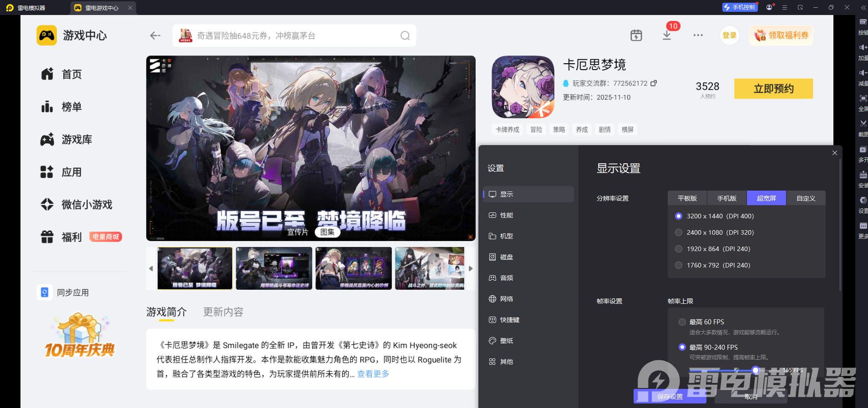The height and width of the screenshot is (408, 868).
Task: Switch resolution preset to 手机版
Action: (x=727, y=198)
